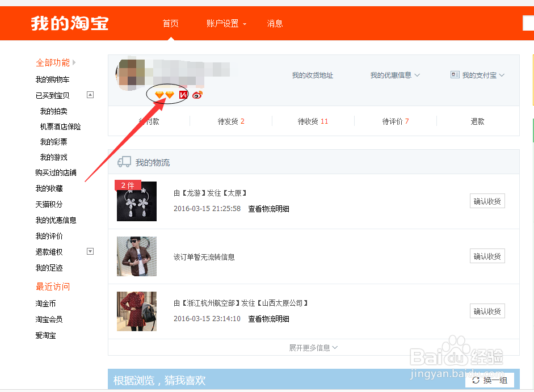Open the 消息 tab
This screenshot has width=534, height=392.
point(275,23)
